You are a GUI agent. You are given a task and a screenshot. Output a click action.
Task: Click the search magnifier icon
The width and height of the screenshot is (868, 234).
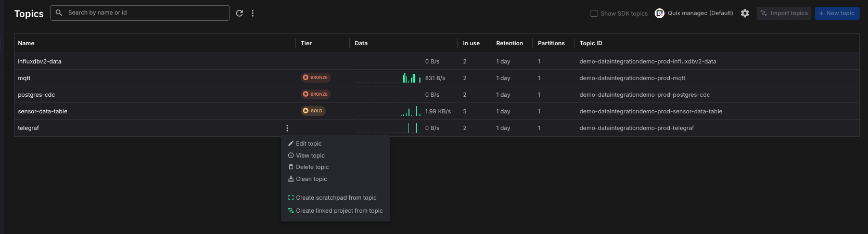(59, 12)
